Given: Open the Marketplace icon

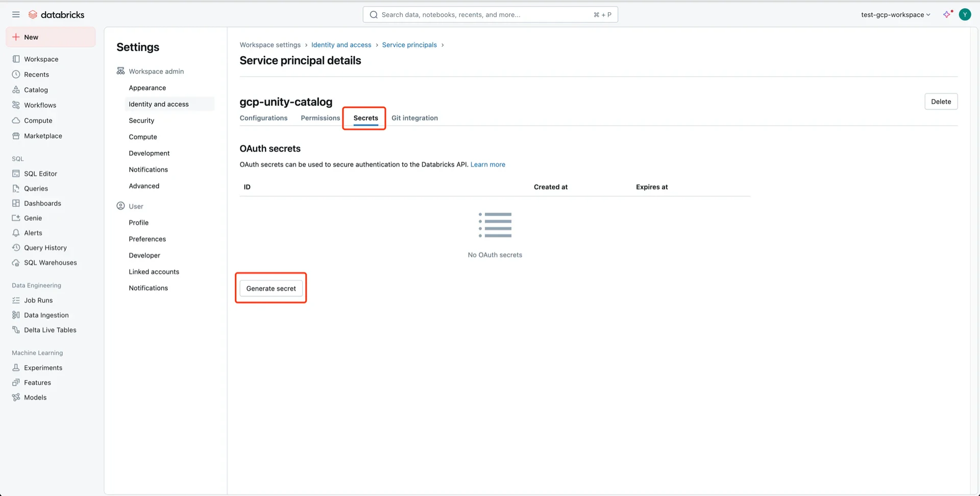Looking at the screenshot, I should 16,136.
